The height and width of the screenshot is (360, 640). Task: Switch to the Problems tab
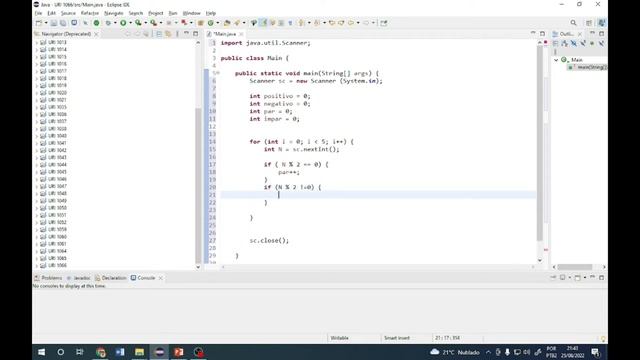click(x=48, y=278)
